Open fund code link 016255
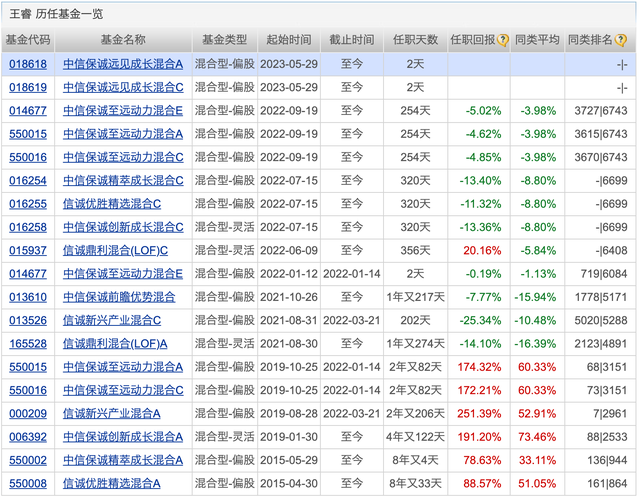Image resolution: width=640 pixels, height=499 pixels. click(28, 204)
